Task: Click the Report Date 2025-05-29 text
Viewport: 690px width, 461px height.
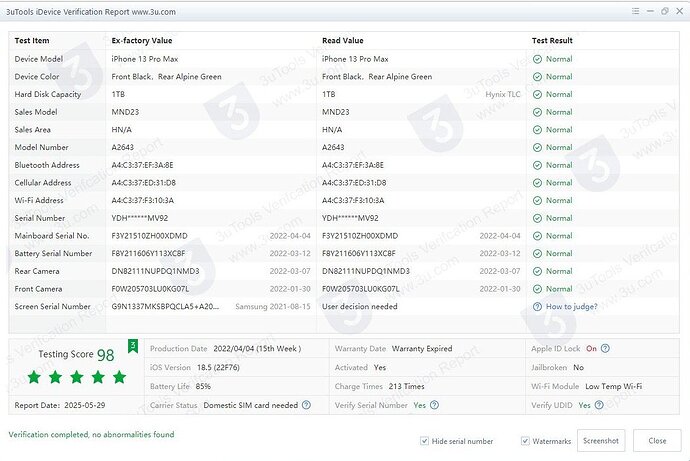Action: (60, 405)
